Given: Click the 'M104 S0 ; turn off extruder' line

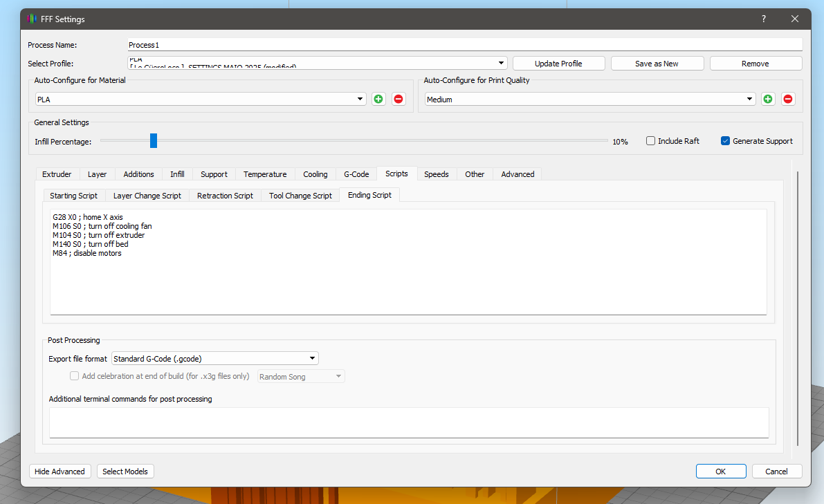Looking at the screenshot, I should (98, 235).
